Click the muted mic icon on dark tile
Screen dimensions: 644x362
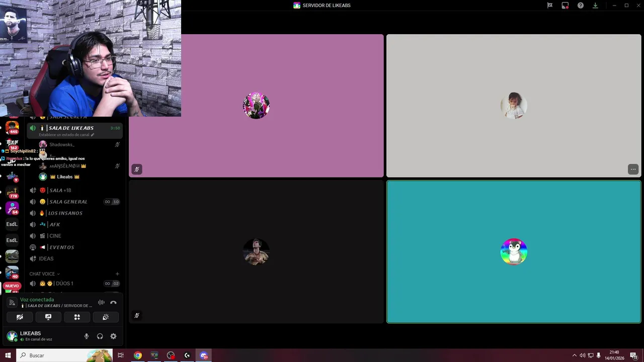(136, 316)
